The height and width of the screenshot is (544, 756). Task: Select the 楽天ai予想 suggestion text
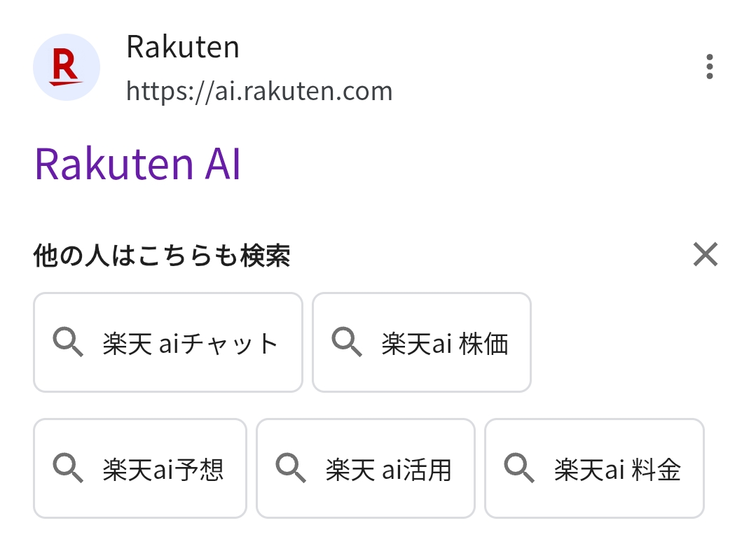coord(163,469)
